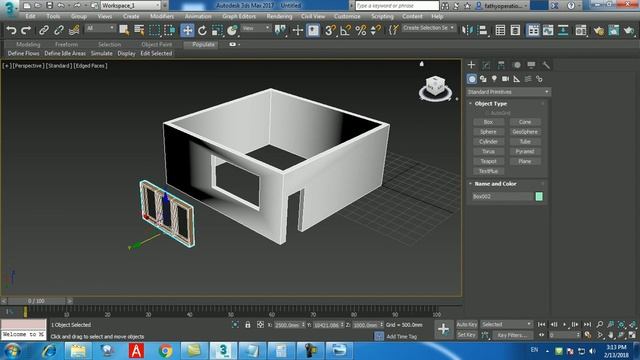Click the Box002 object name field
640x360 pixels.
click(502, 196)
